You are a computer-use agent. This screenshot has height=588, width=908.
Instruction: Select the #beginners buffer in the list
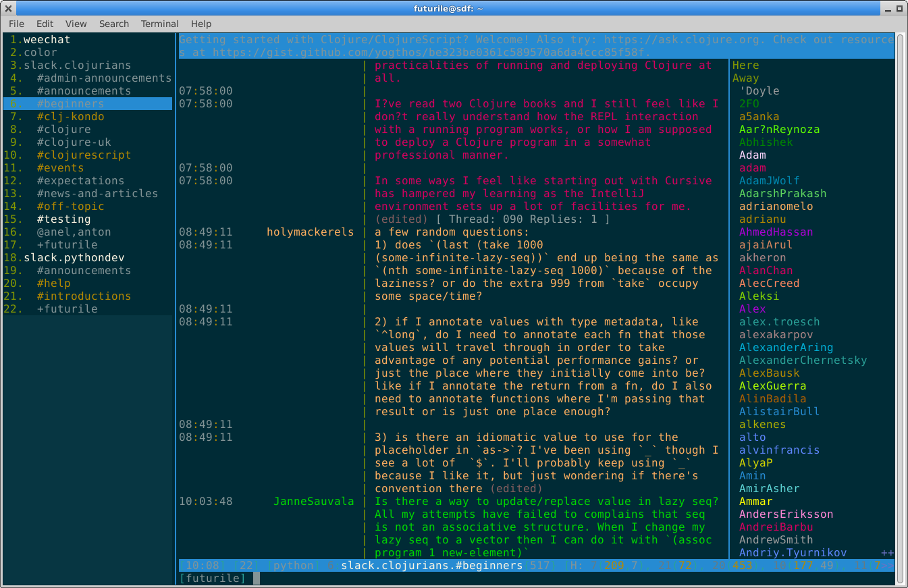coord(70,104)
